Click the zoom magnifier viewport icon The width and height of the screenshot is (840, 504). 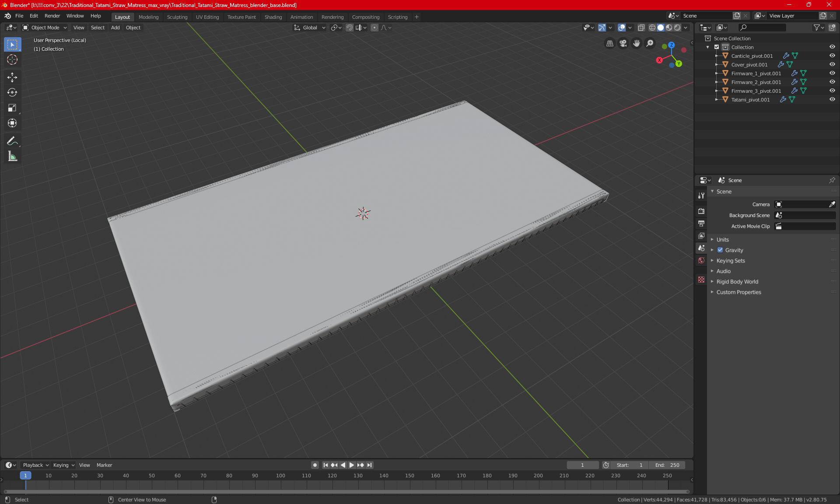tap(650, 43)
